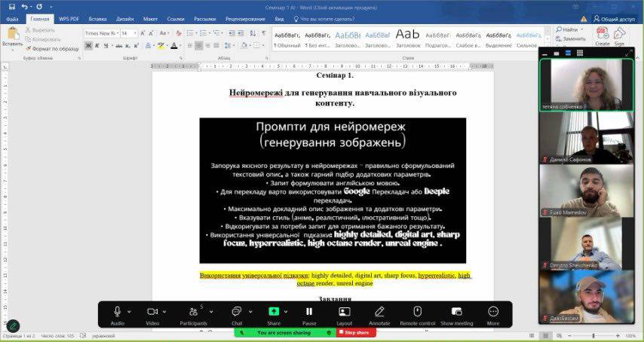Toggle bold formatting in Word ribbon
The image size is (644, 342).
(x=88, y=45)
